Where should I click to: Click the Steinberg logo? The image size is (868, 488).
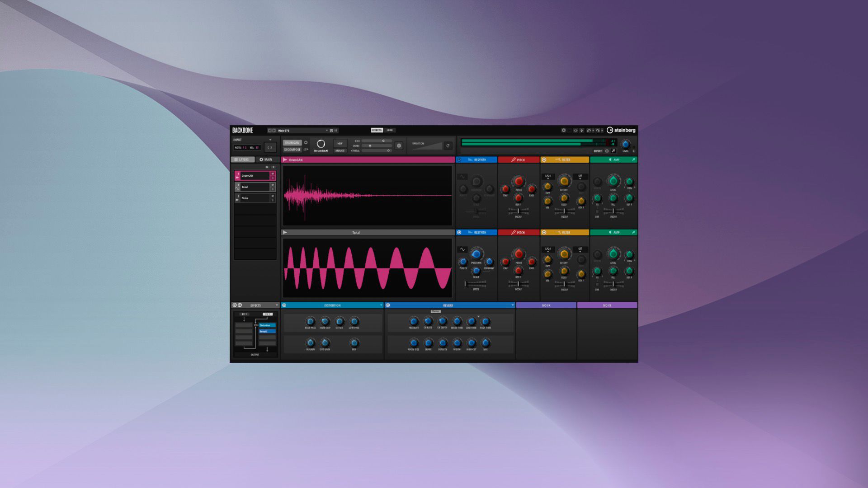click(621, 130)
